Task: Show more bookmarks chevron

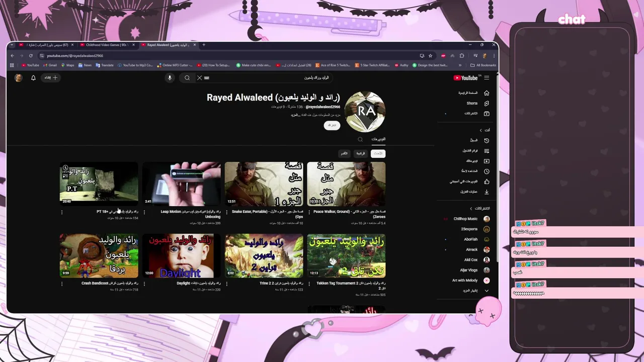Action: (x=460, y=65)
